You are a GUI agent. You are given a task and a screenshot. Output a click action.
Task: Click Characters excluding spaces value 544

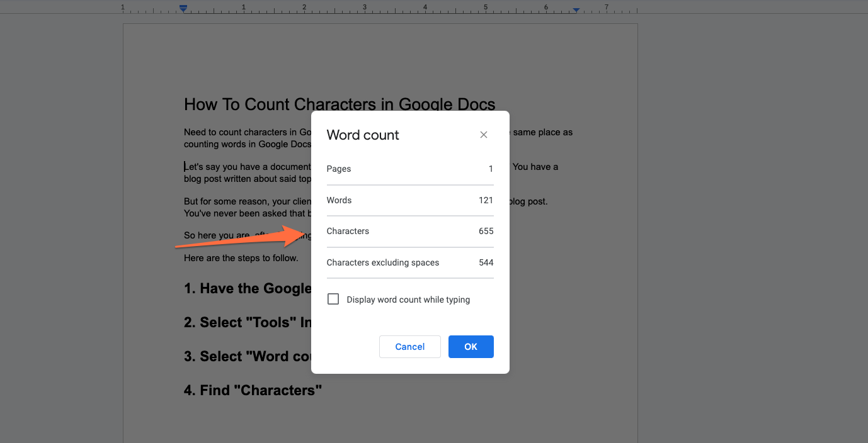point(486,262)
